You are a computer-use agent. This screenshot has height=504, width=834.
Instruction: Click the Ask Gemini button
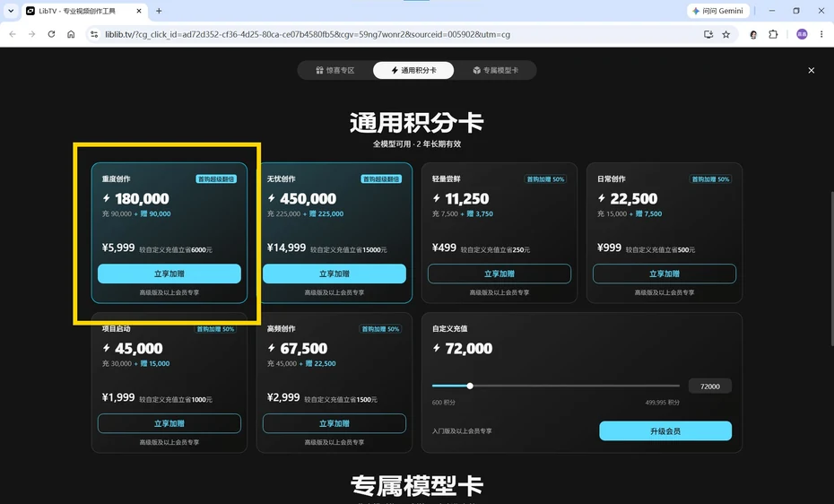(718, 11)
